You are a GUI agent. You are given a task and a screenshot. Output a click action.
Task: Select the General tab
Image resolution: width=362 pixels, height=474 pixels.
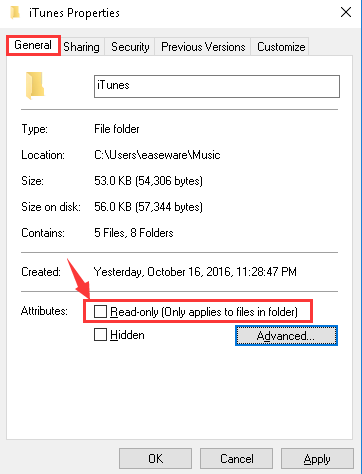tap(33, 45)
